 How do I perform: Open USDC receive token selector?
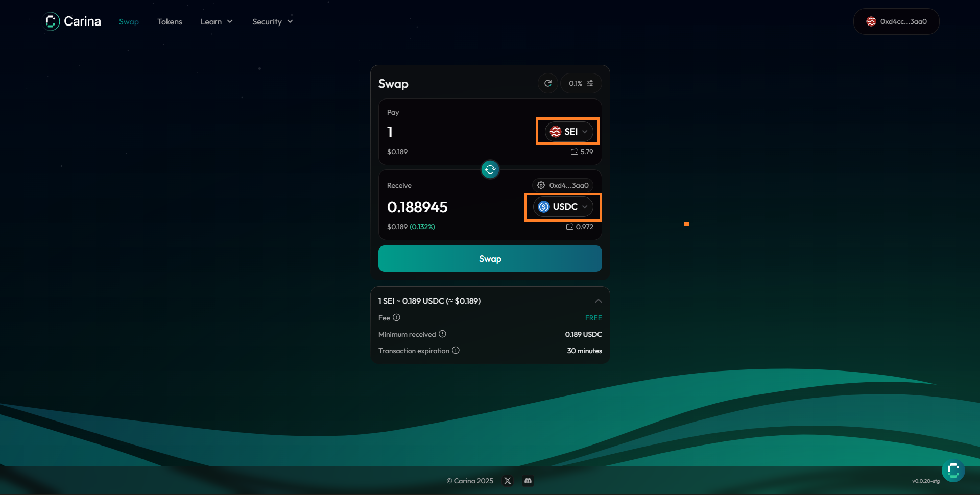[563, 207]
